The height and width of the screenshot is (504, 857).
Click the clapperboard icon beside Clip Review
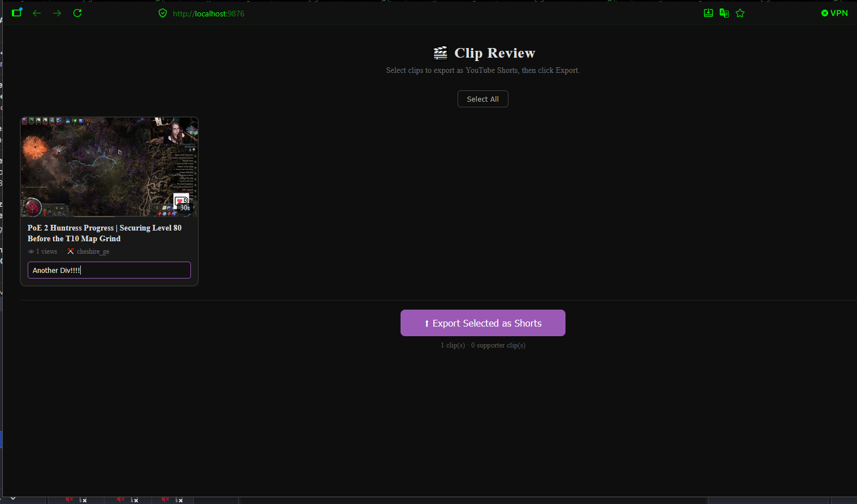[440, 53]
